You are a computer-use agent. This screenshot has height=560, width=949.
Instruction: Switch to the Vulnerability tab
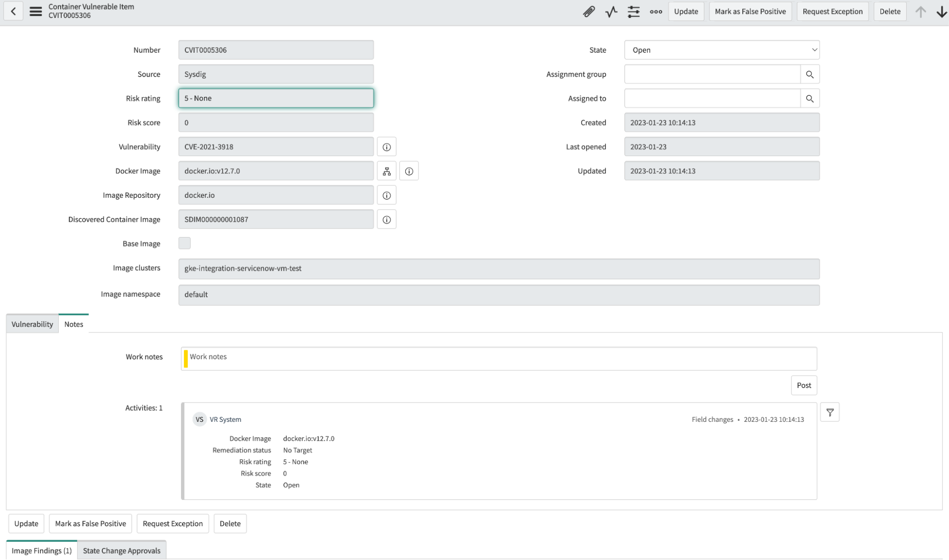click(31, 323)
